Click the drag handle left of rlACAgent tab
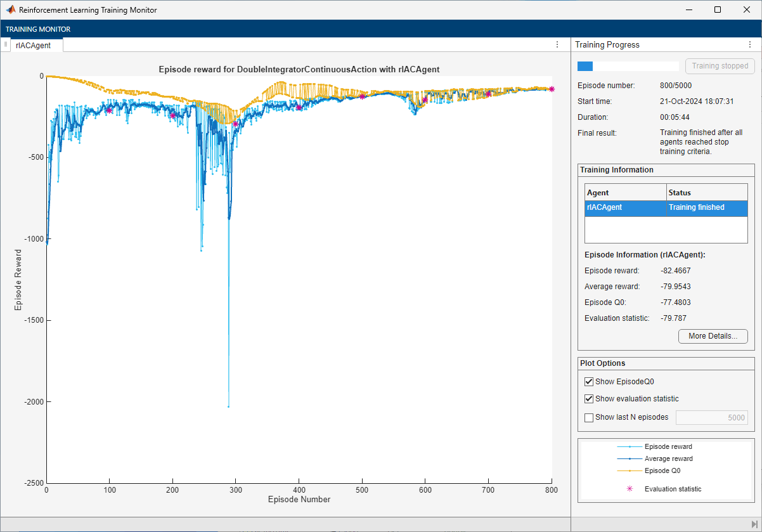This screenshot has width=762, height=532. [x=6, y=44]
